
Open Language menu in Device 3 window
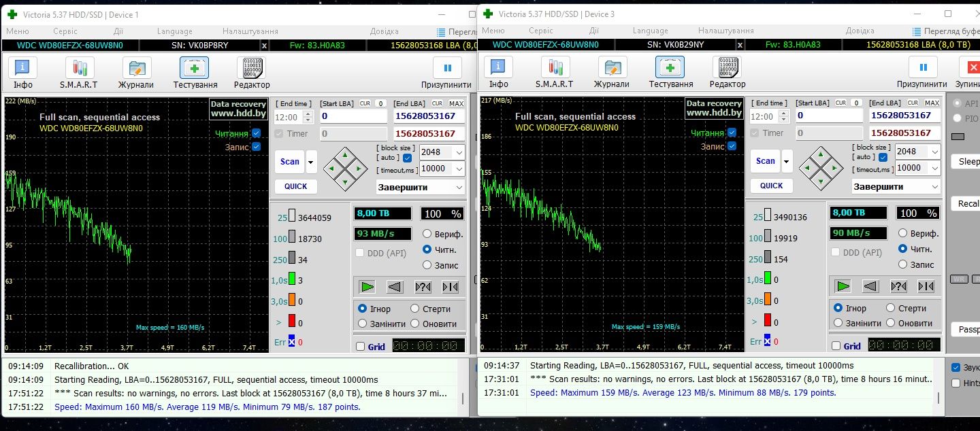[x=650, y=31]
